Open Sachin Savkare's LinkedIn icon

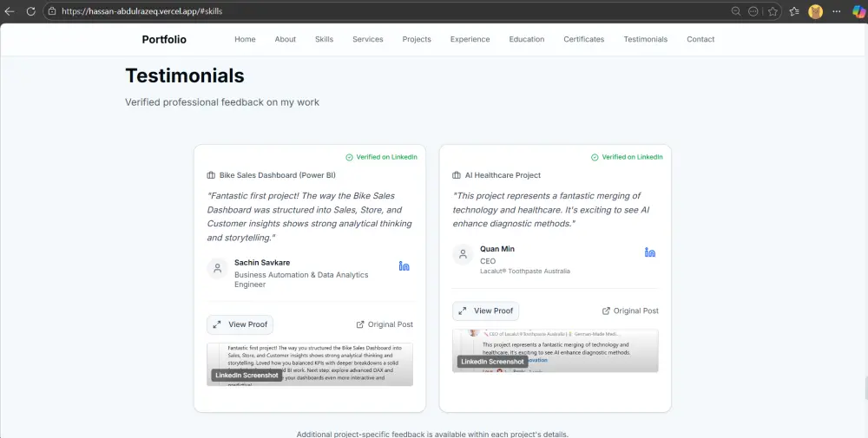[x=404, y=266]
